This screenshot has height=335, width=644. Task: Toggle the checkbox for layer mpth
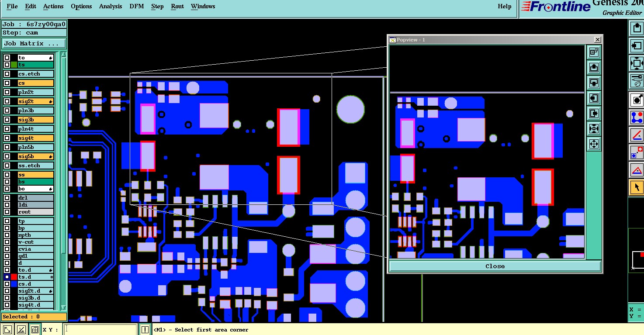pos(7,235)
